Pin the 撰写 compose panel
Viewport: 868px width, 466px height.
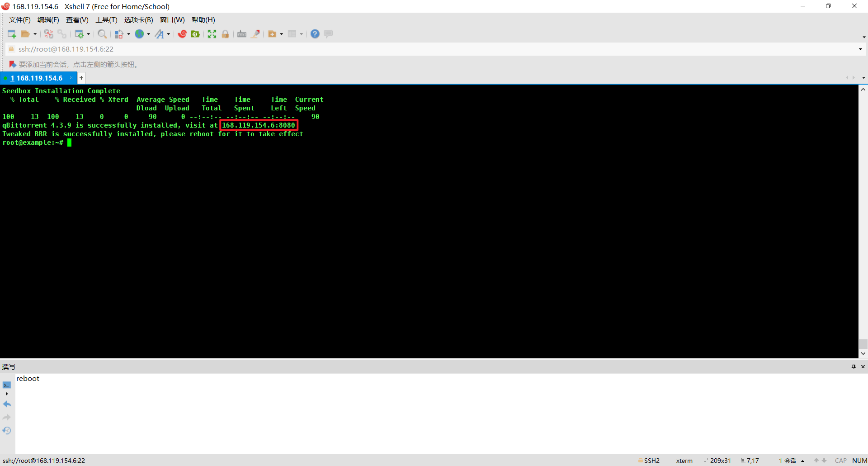click(854, 366)
